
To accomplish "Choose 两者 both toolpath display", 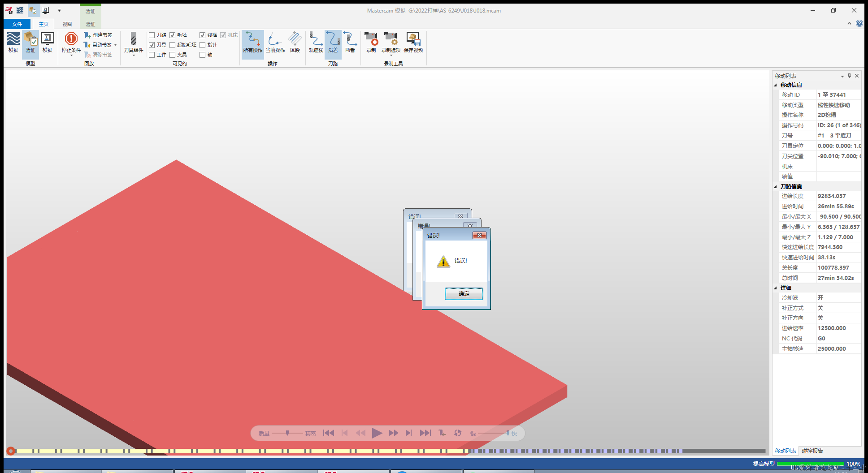I will (350, 43).
